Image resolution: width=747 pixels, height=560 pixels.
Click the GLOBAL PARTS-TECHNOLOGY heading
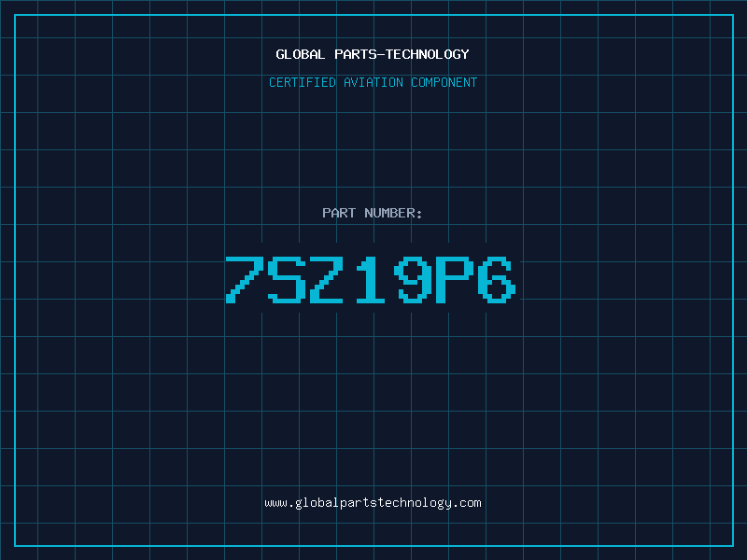373,54
